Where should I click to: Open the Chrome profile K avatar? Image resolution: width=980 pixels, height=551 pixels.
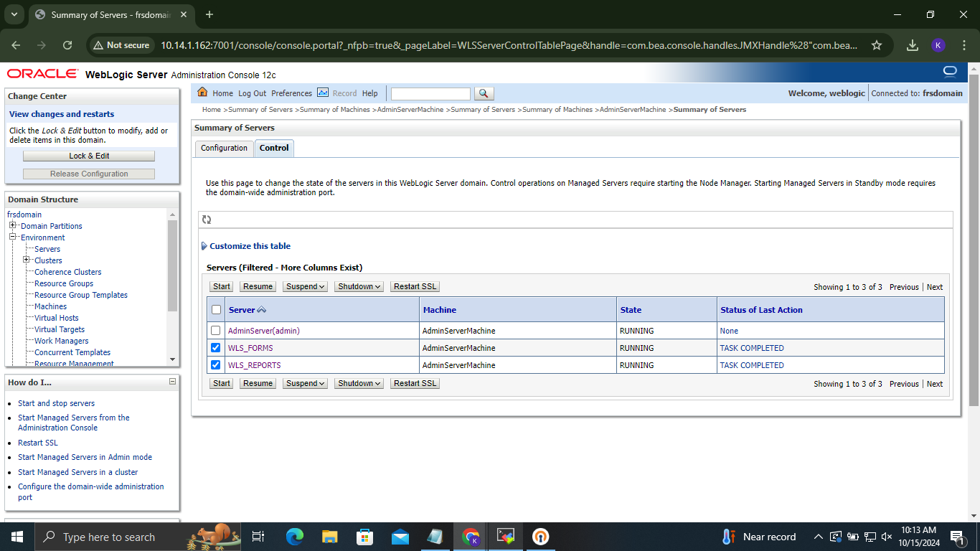(938, 45)
